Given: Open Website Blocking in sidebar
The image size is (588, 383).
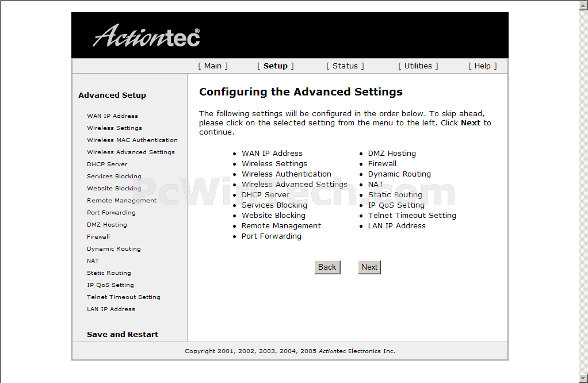Looking at the screenshot, I should [x=114, y=188].
